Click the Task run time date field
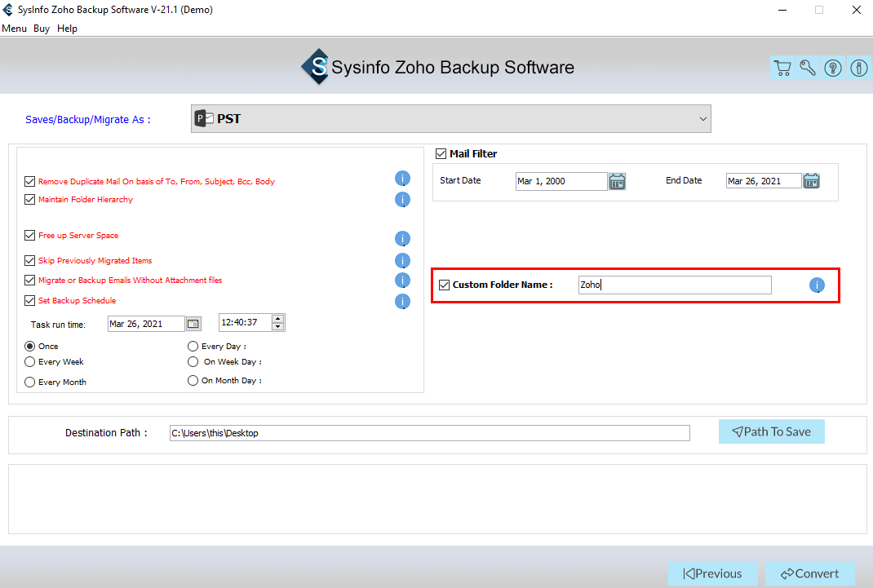The image size is (873, 588). [146, 324]
